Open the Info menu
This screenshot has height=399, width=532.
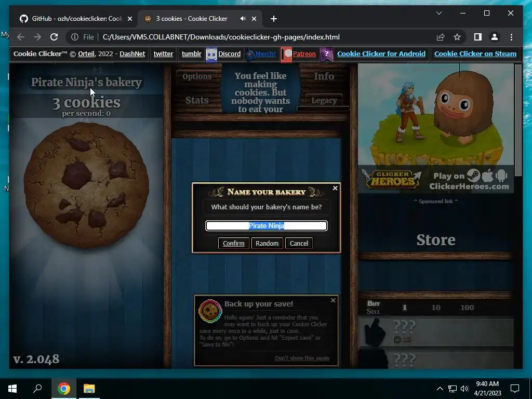point(324,76)
